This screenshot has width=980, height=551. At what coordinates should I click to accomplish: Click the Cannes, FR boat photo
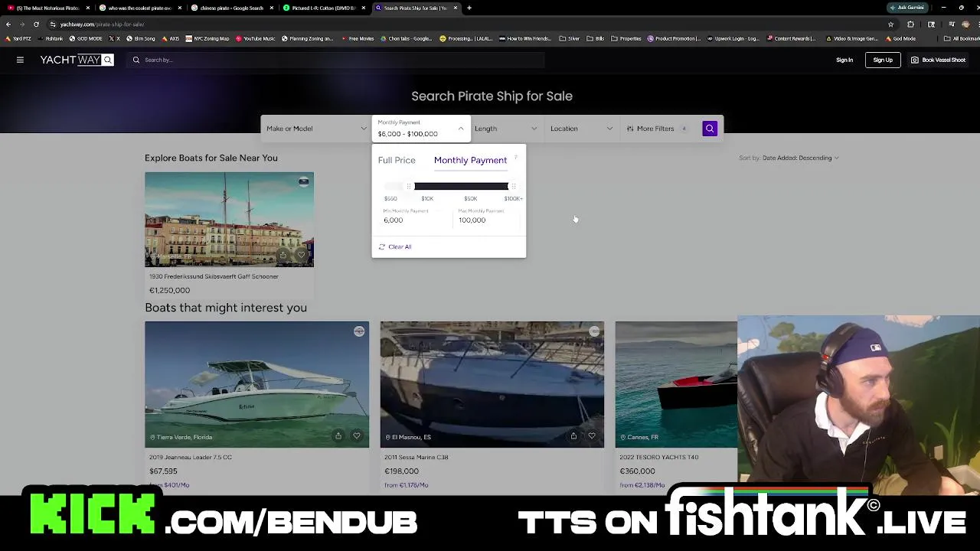pos(676,384)
